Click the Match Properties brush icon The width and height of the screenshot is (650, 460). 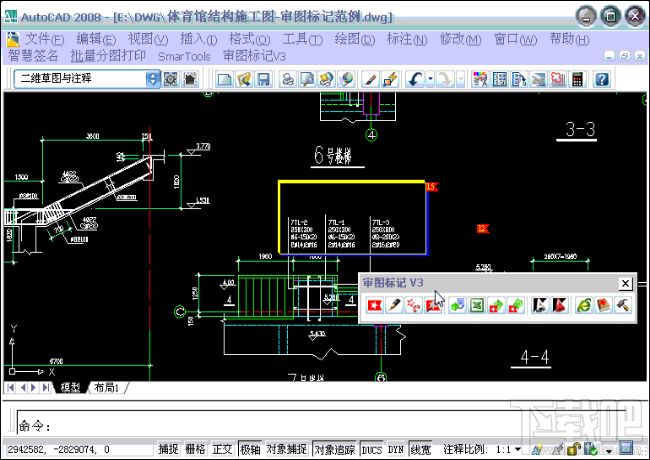coord(371,79)
